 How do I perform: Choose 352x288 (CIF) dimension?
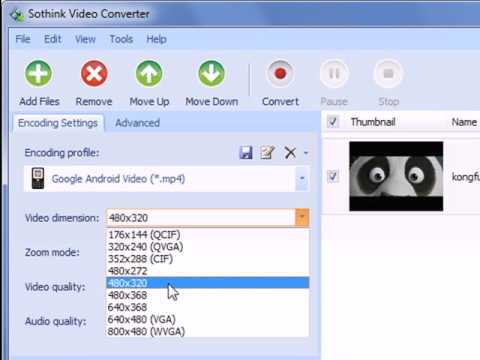coord(207,259)
